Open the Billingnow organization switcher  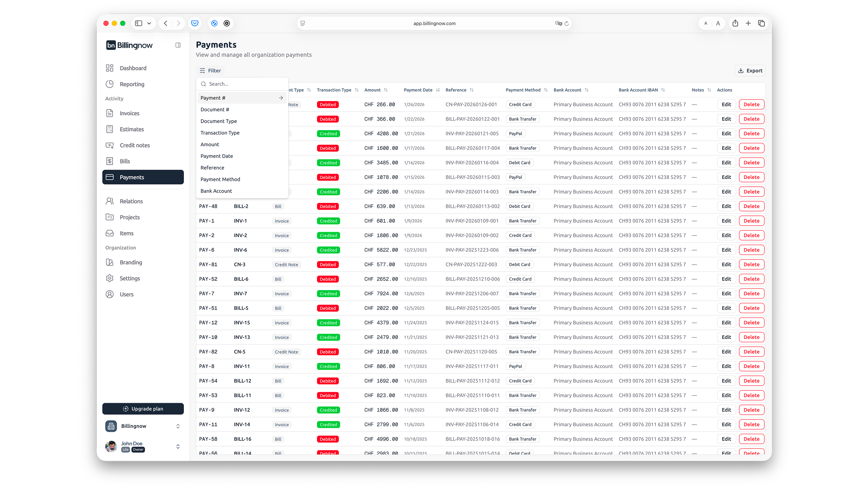(178, 426)
